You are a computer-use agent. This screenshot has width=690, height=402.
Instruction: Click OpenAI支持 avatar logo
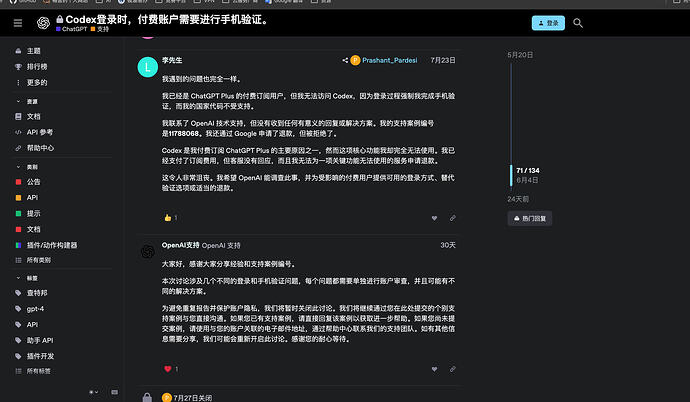(148, 252)
